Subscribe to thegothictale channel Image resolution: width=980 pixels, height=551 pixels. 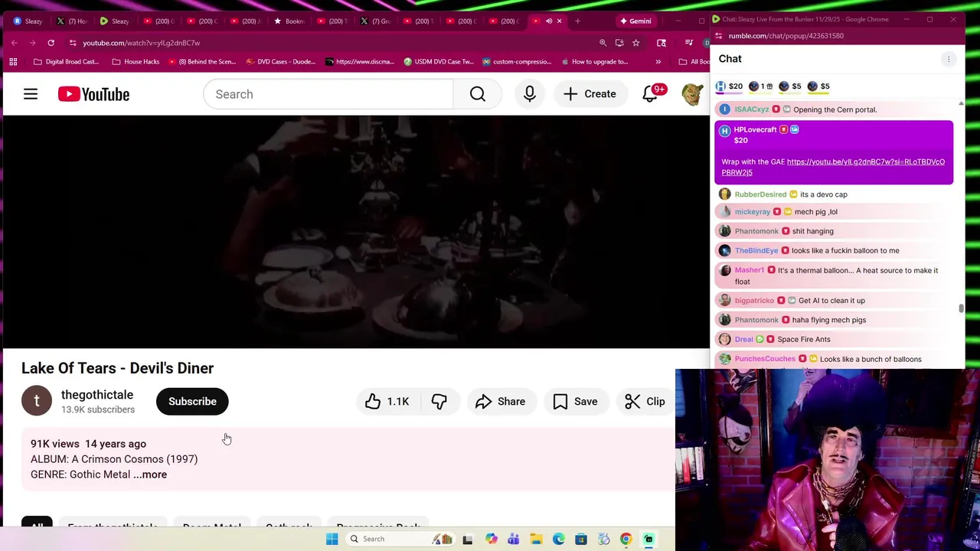192,401
